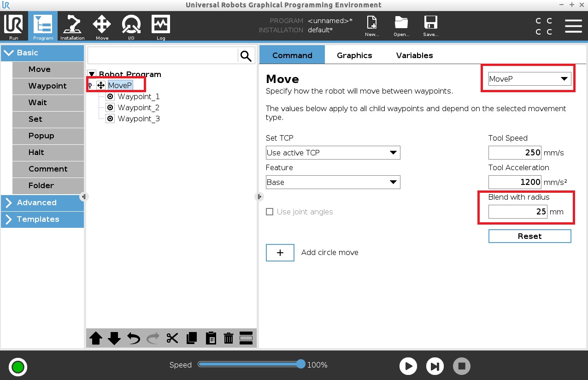The height and width of the screenshot is (380, 588).
Task: Open the MoveP movement type dropdown
Action: (529, 79)
